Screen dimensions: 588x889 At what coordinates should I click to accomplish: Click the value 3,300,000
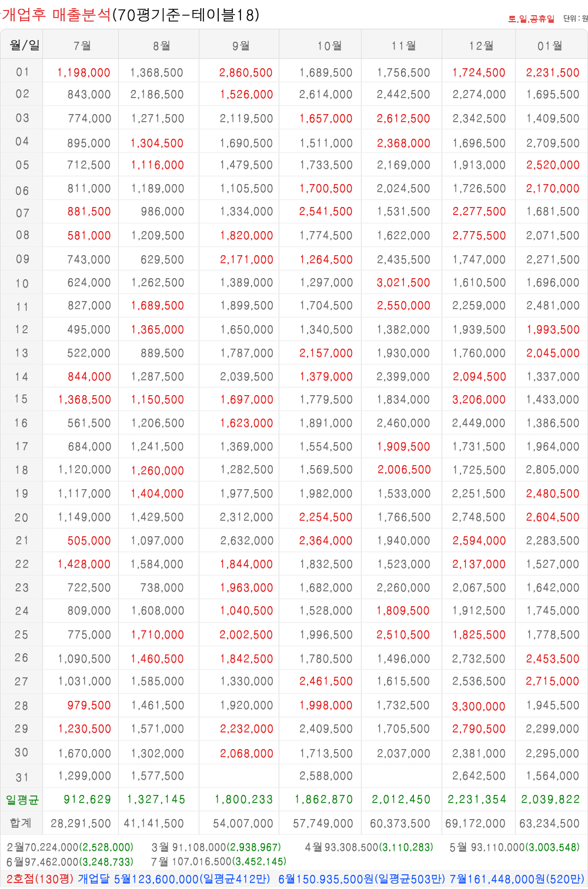click(x=479, y=706)
